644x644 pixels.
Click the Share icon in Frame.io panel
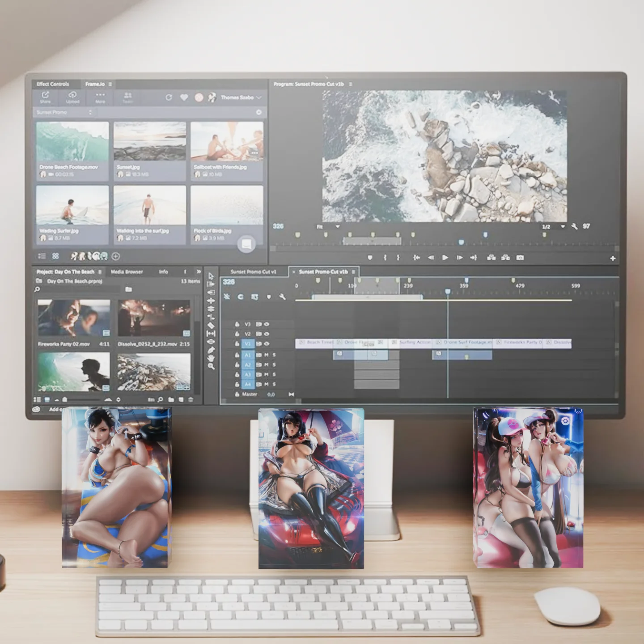pos(45,95)
